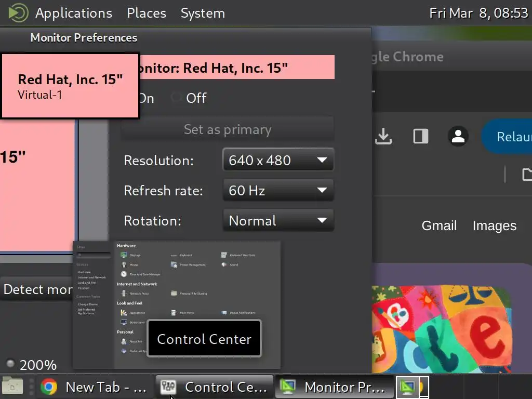Click the Control Center tooltip label
The image size is (532, 399).
204,339
